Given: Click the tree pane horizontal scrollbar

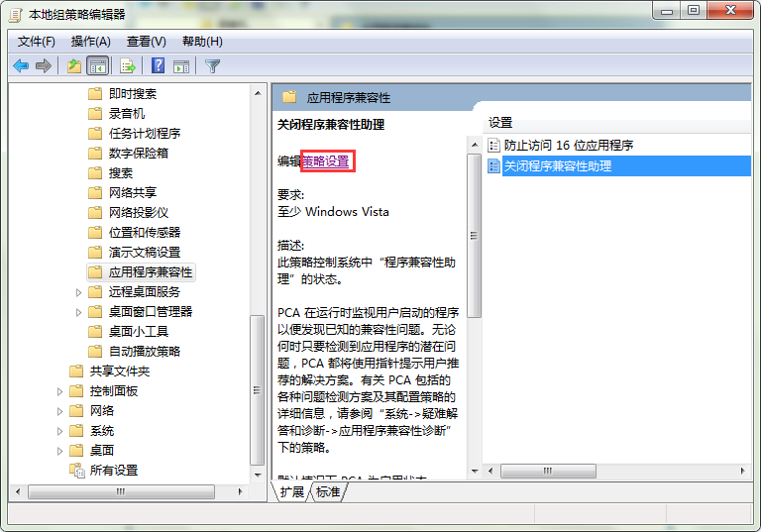Looking at the screenshot, I should coord(121,491).
